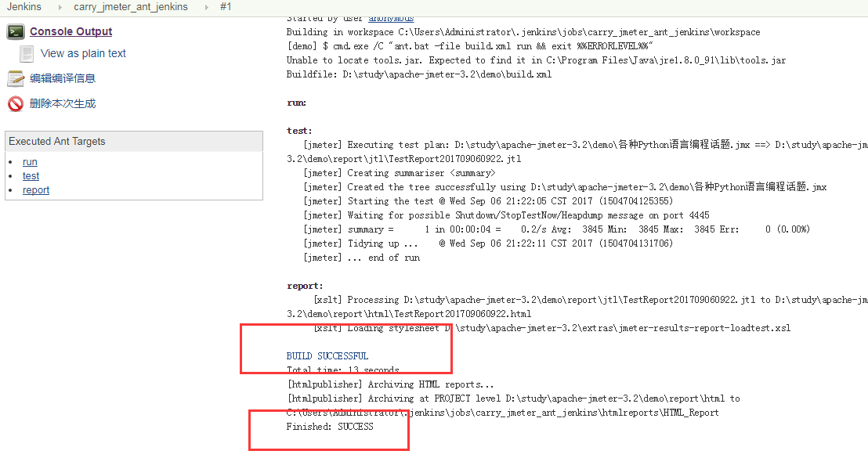Open View as plain text link
The image size is (868, 458).
click(x=83, y=53)
